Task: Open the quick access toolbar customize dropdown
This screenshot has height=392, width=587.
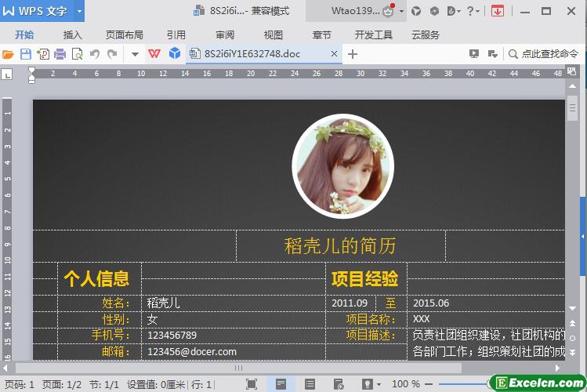Action: point(135,54)
